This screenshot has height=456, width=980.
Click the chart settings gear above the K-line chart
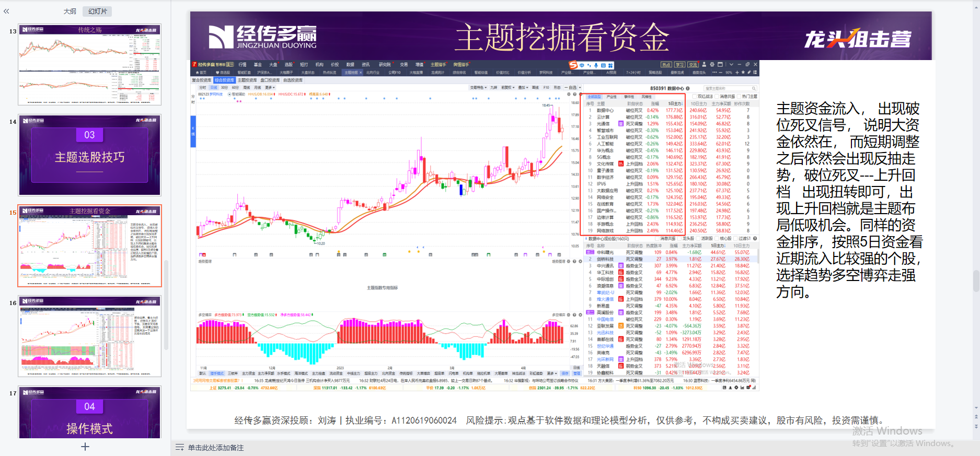[x=569, y=95]
